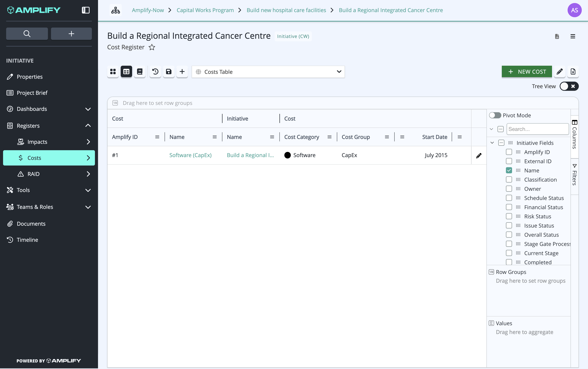Click the NEW COST button

527,72
